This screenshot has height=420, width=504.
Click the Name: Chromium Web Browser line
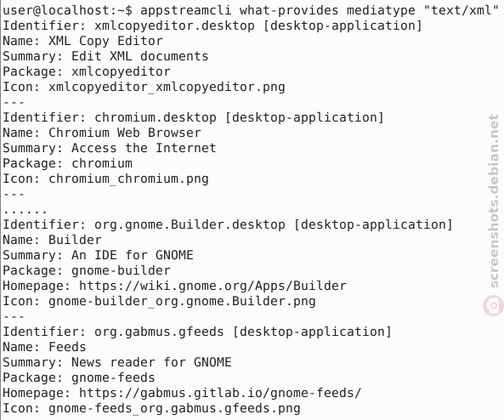(102, 133)
